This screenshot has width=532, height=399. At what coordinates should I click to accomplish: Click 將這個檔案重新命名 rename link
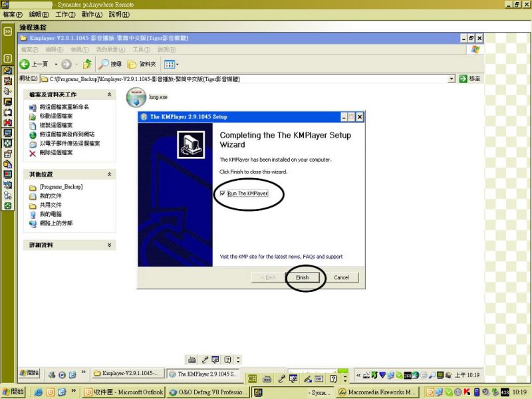tap(64, 107)
